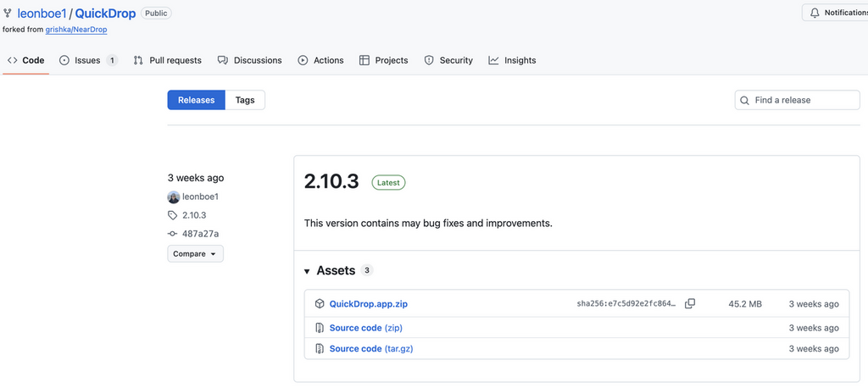This screenshot has width=868, height=388.
Task: Click the zip file icon for Source code (zip)
Action: coord(320,328)
